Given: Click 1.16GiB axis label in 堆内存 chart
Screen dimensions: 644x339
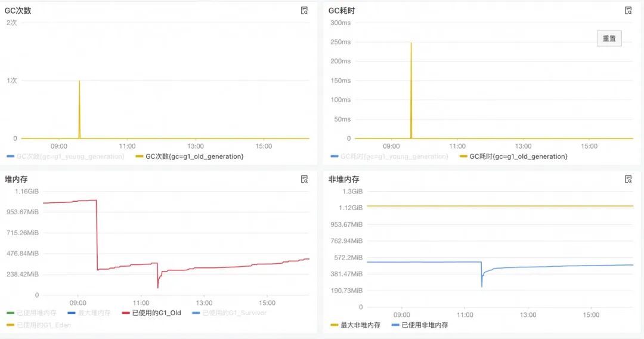Looking at the screenshot, I should pyautogui.click(x=27, y=192).
